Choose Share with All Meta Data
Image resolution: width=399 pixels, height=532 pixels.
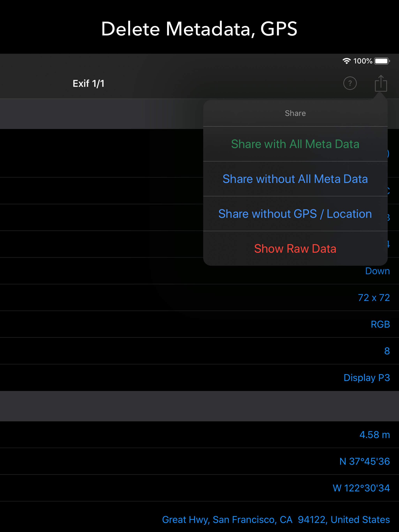coord(295,144)
